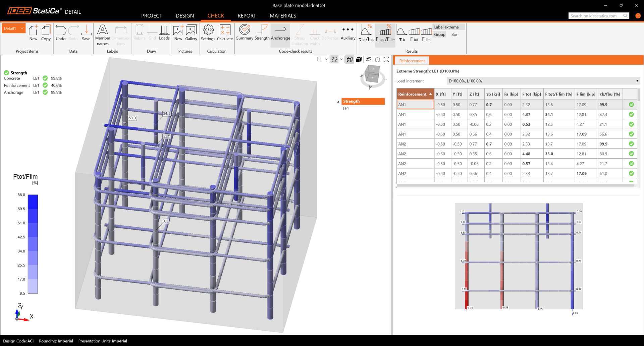Toggle the Label extreme option
The height and width of the screenshot is (346, 644).
tap(446, 27)
